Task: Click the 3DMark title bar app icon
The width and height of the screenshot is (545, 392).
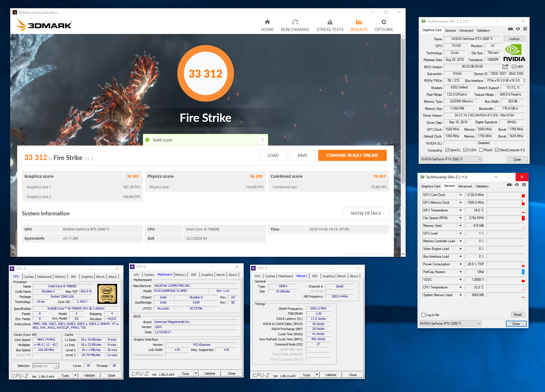Action: pos(15,12)
